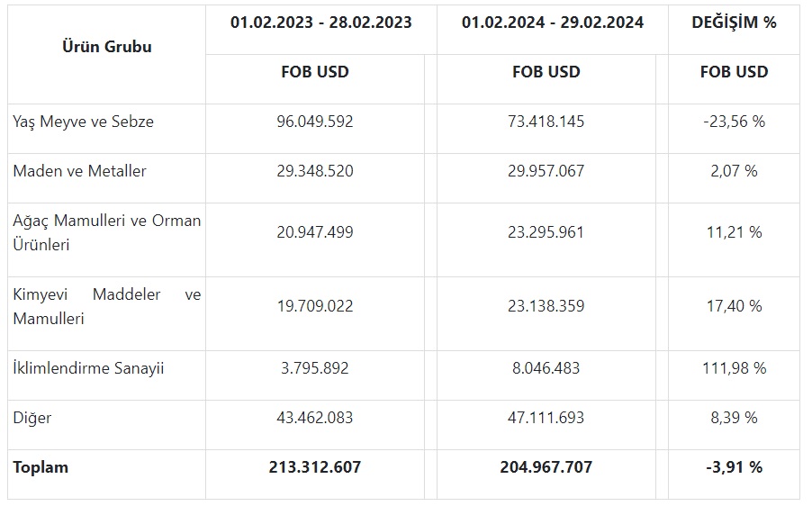Select the Ağaç Mamulleri ve Orman Ürünleri label

pyautogui.click(x=107, y=232)
